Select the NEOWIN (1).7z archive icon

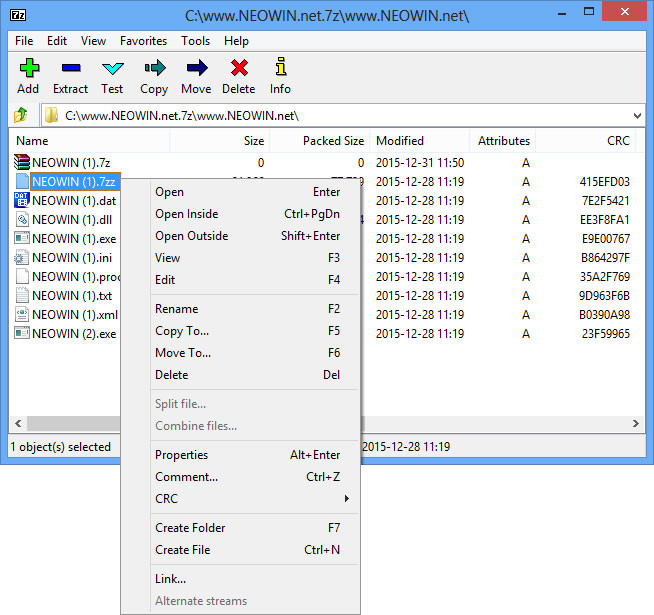(x=22, y=162)
